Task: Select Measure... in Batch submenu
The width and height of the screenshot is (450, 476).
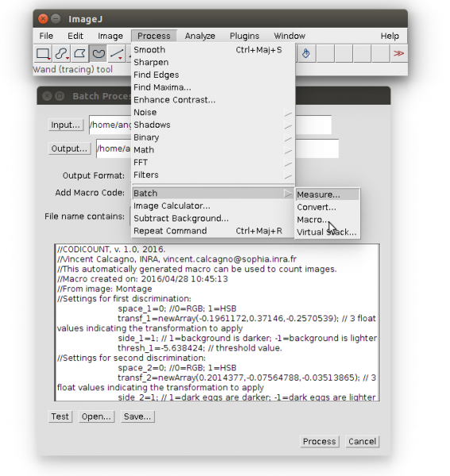Action: coord(328,194)
